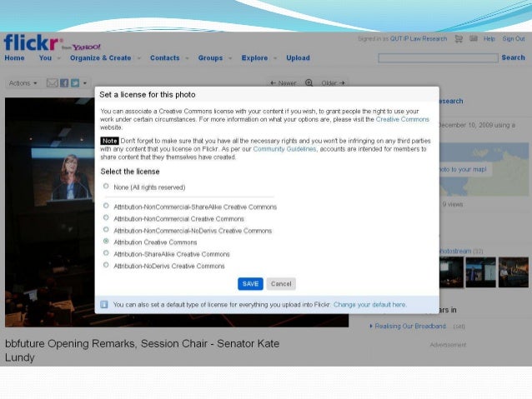The image size is (532, 399).
Task: Open the Creative Commons website link
Action: pos(403,119)
